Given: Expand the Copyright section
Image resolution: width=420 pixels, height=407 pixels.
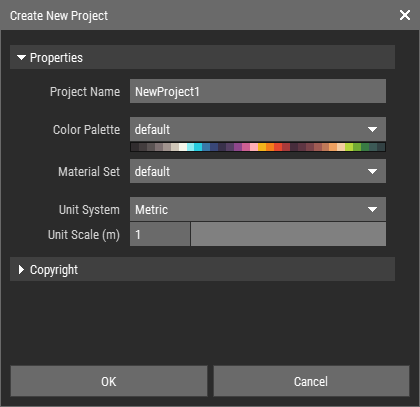Looking at the screenshot, I should pyautogui.click(x=202, y=269).
